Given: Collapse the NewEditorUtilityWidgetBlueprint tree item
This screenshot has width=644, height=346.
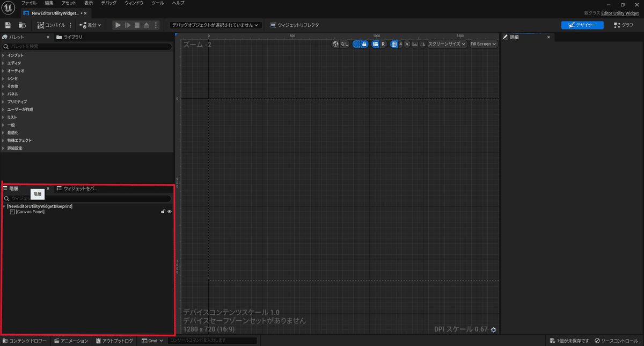Looking at the screenshot, I should pos(4,206).
